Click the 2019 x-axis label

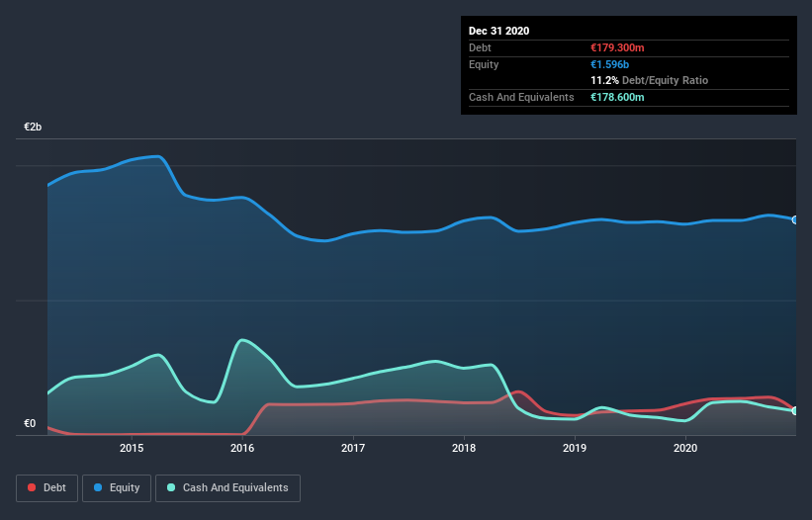(575, 448)
